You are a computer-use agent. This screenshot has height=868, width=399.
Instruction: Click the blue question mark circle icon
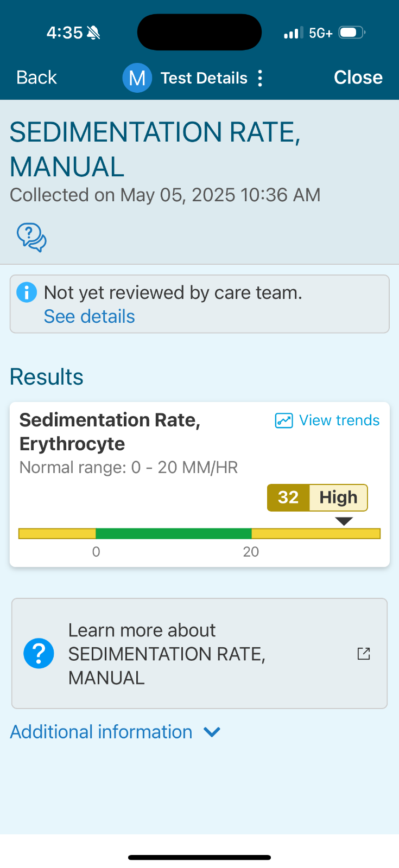coord(39,653)
